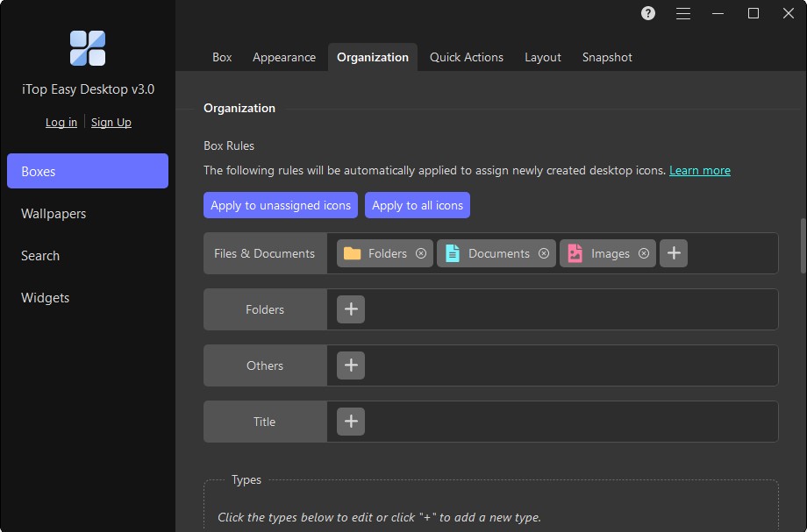Screen dimensions: 807x532
Task: Click plus icon in the Others row
Action: click(351, 365)
